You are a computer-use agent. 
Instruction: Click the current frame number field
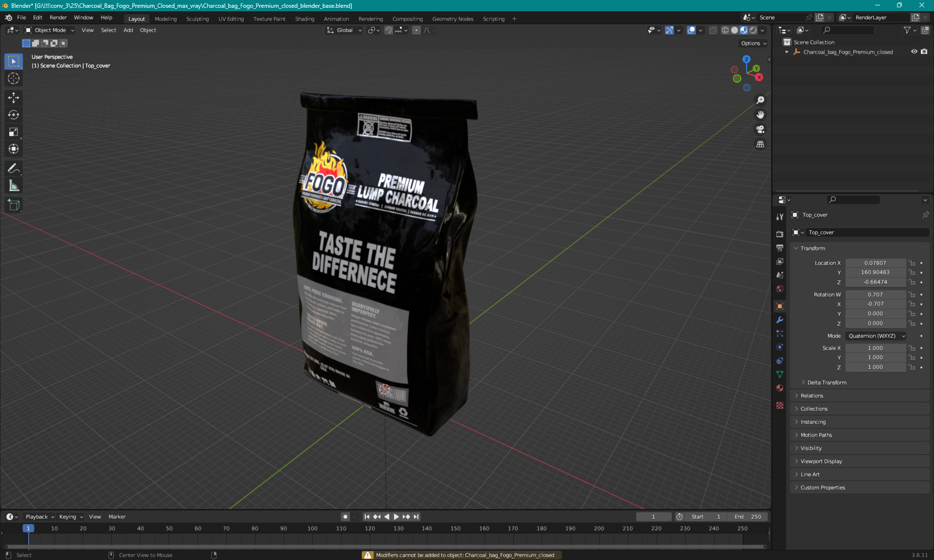(x=653, y=517)
